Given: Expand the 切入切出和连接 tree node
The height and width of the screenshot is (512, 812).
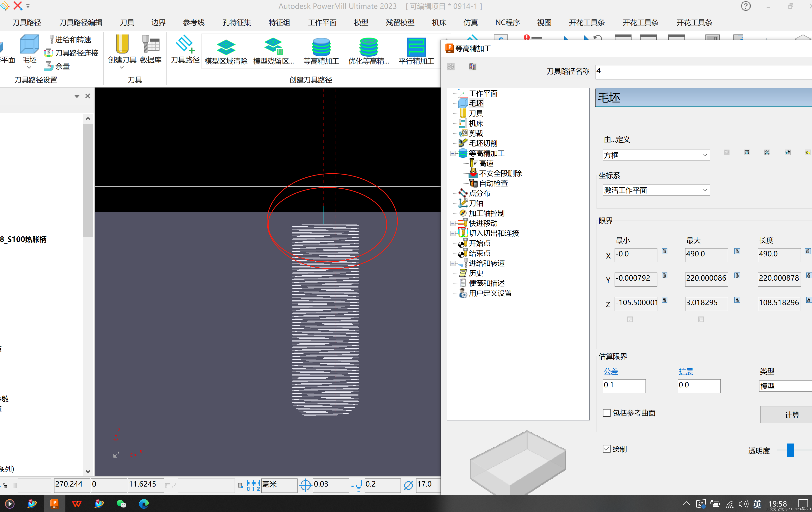Looking at the screenshot, I should pos(453,233).
